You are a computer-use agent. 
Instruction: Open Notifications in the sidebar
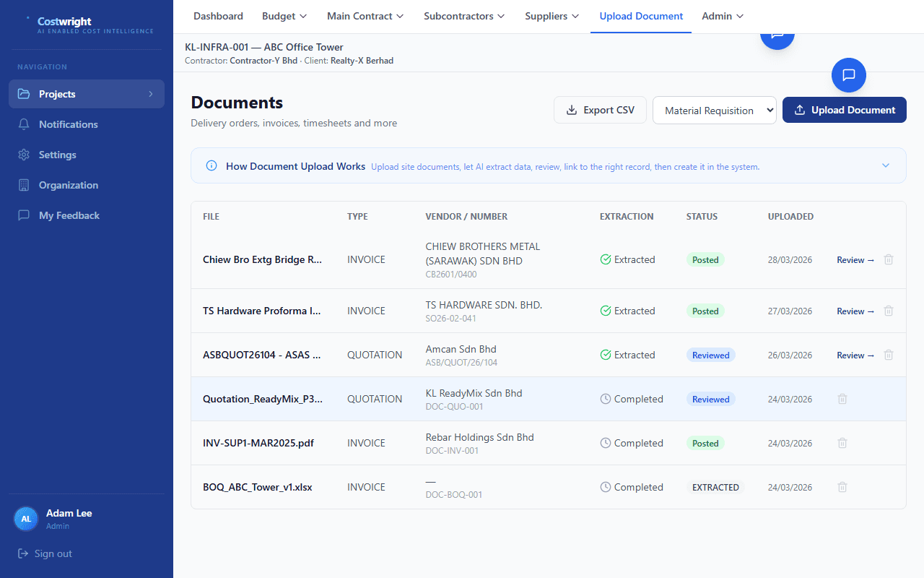(x=87, y=124)
